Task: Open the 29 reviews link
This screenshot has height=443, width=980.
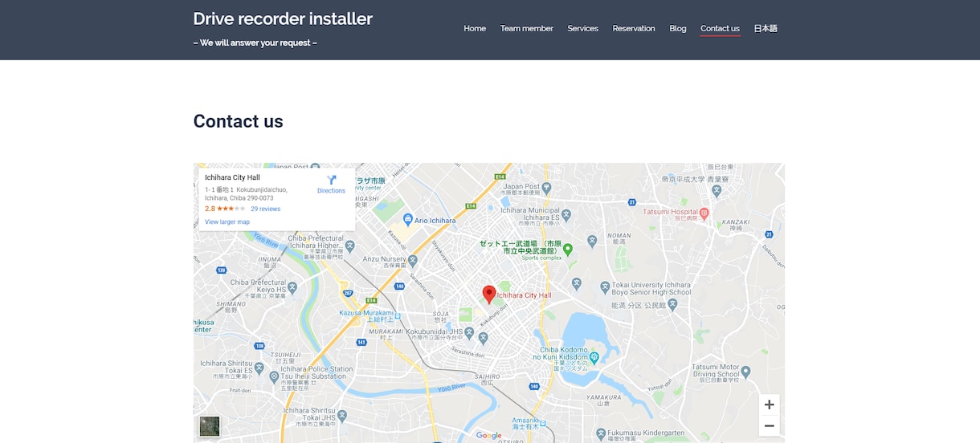Action: click(x=265, y=209)
